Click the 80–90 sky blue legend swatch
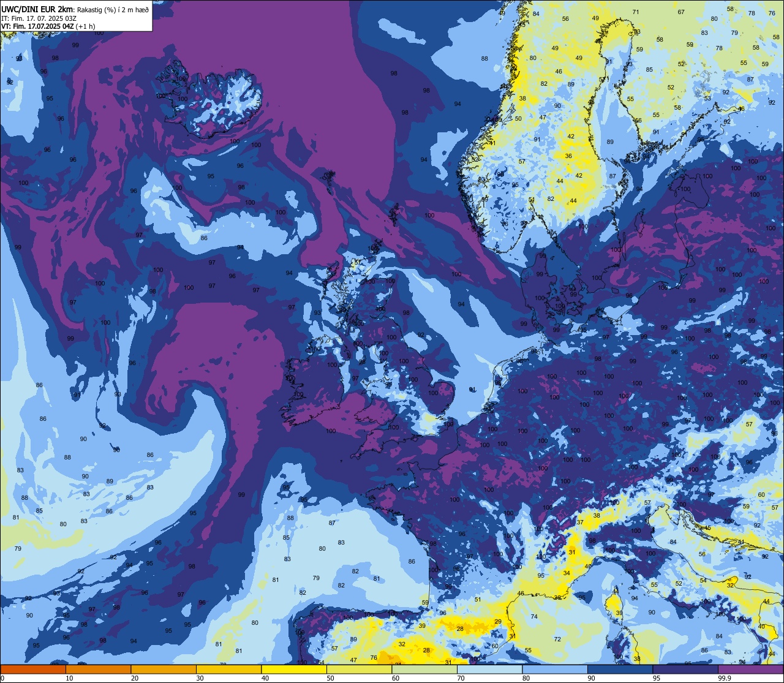Screen dimensions: 784x683 click(x=555, y=670)
